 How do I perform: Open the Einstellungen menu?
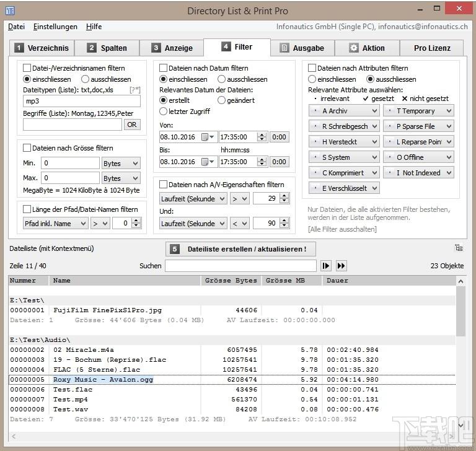coord(55,27)
